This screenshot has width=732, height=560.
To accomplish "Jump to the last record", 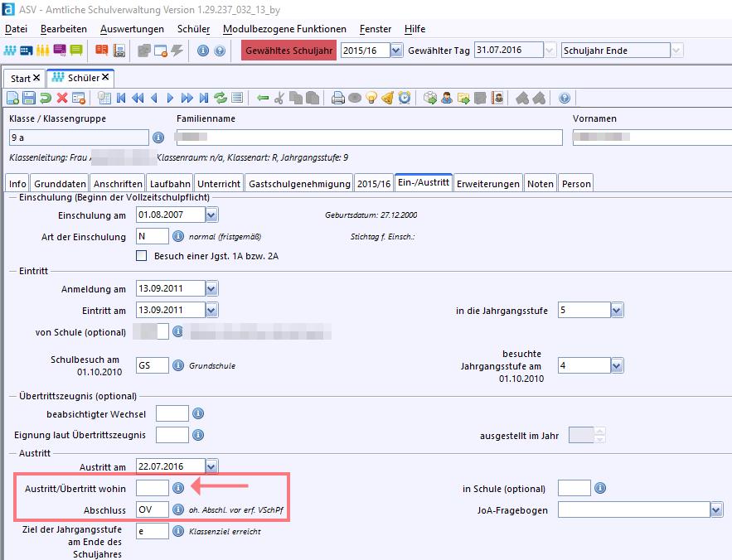I will click(x=204, y=98).
